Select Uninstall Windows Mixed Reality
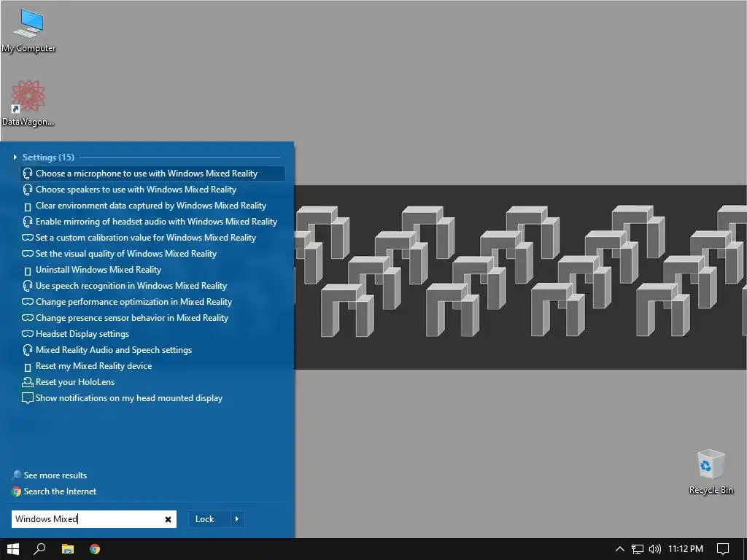 [153, 270]
